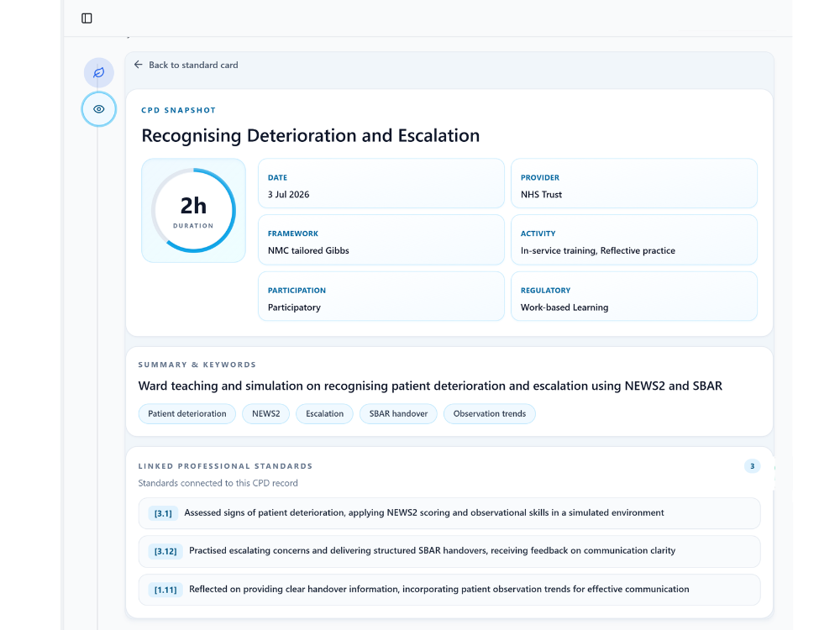Select the Provider card NHS Trust
Image resolution: width=840 pixels, height=630 pixels.
[x=633, y=183]
